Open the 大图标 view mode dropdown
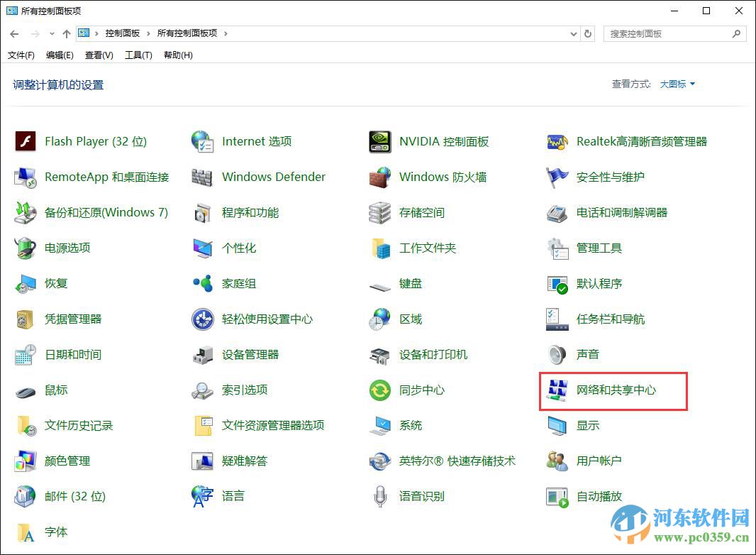Screen dimensions: 756x555 point(674,84)
